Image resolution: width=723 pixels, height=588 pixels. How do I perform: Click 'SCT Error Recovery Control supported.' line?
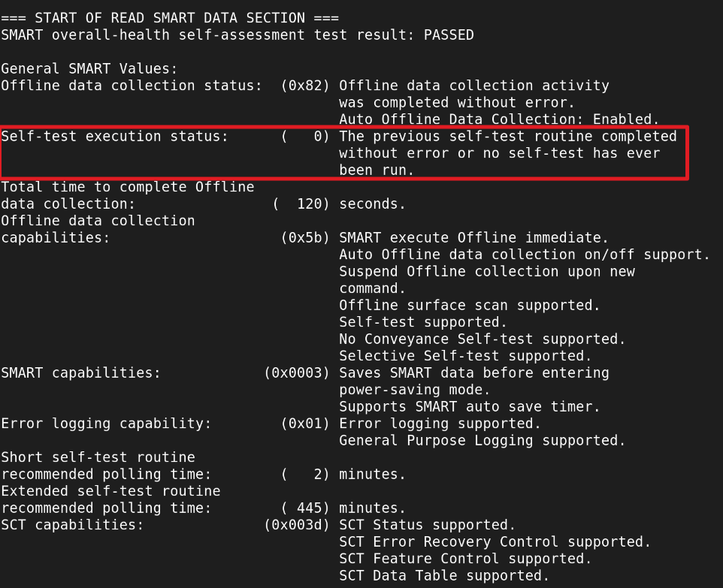[495, 541]
